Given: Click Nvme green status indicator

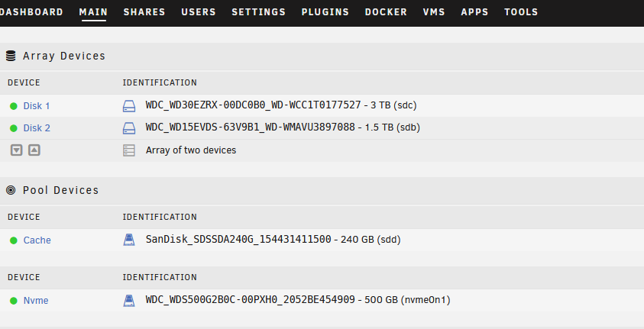Looking at the screenshot, I should coord(14,301).
